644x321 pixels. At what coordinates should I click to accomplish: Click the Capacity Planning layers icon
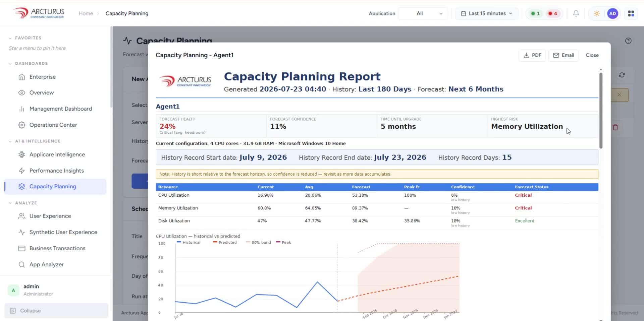22,186
